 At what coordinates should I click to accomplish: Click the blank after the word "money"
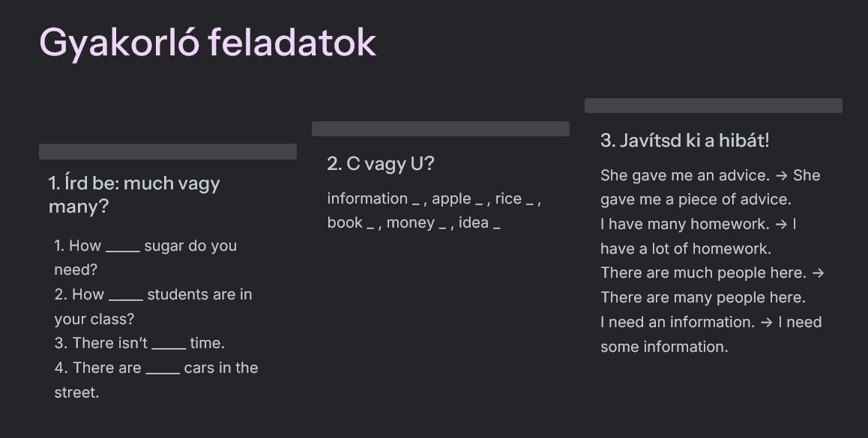click(442, 224)
